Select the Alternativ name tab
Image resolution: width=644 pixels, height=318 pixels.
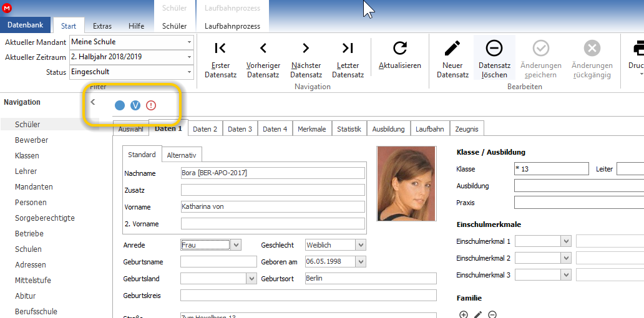(x=182, y=155)
